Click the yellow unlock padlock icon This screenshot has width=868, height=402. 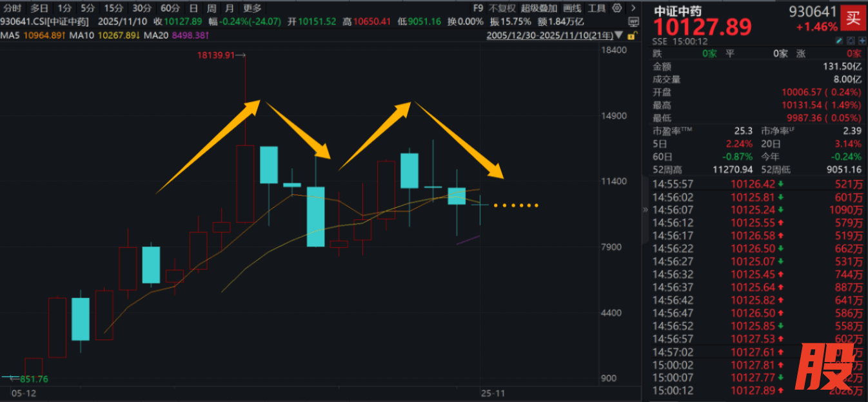pos(631,35)
